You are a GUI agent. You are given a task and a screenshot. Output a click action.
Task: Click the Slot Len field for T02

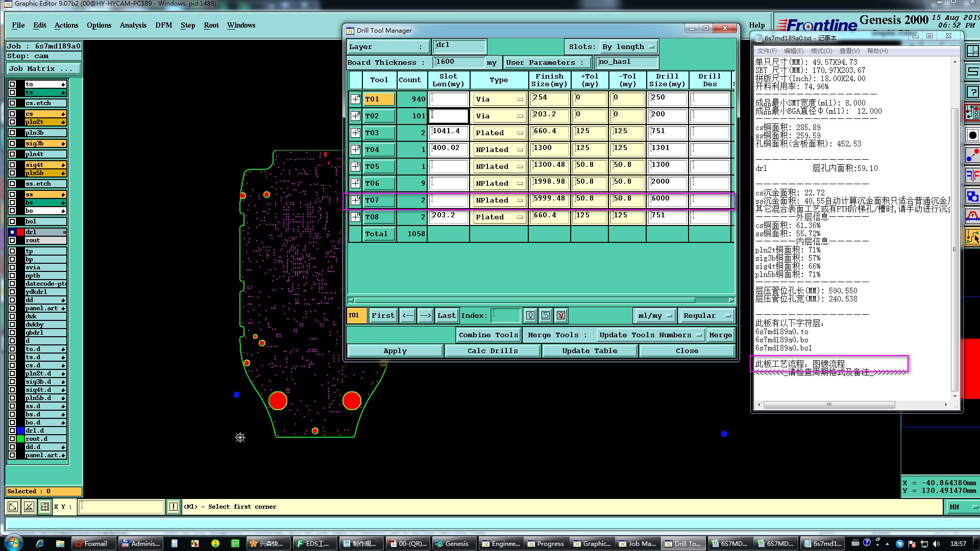coord(448,116)
